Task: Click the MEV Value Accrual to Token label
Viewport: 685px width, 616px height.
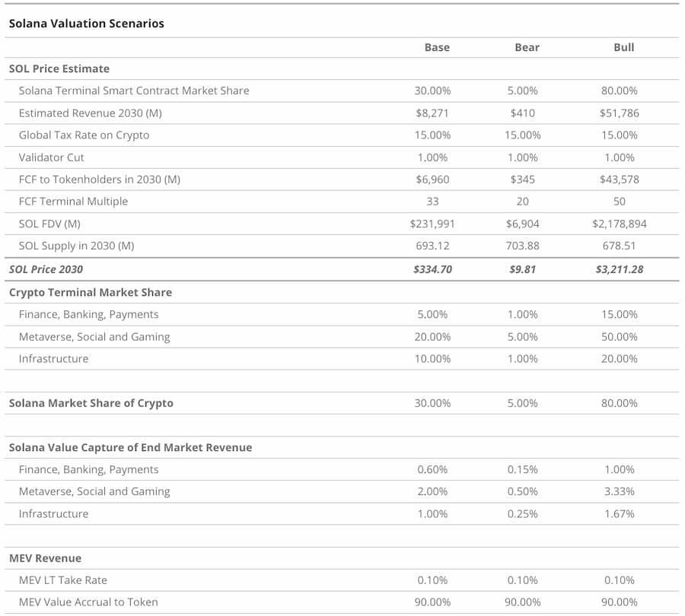Action: (x=88, y=602)
